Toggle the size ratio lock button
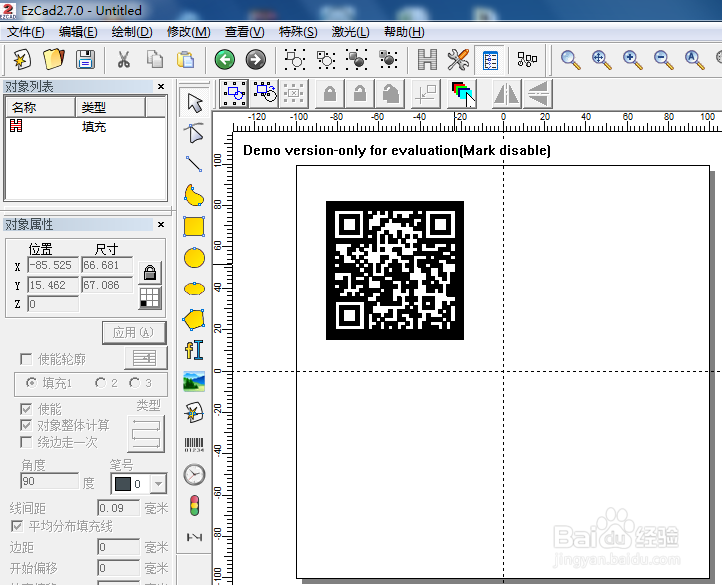722x585 pixels. pyautogui.click(x=150, y=272)
